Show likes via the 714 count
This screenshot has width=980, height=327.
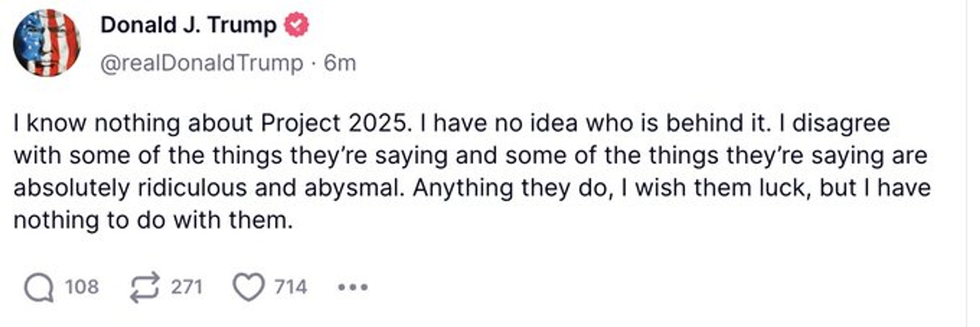pyautogui.click(x=291, y=287)
